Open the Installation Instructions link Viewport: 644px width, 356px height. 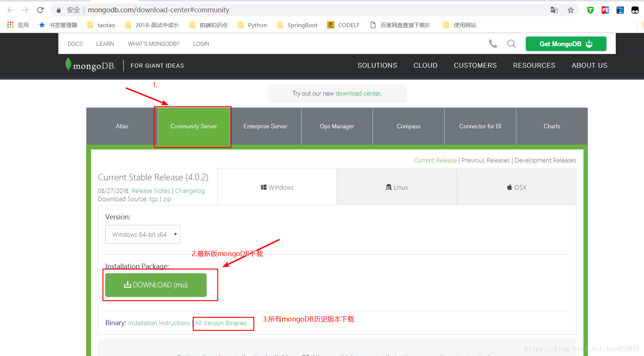159,323
